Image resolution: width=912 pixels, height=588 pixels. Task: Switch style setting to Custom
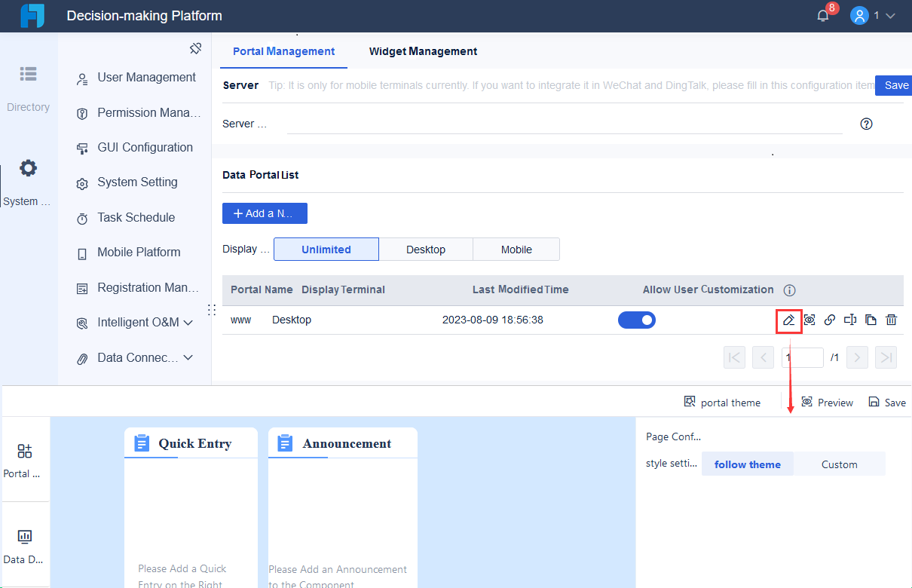[x=839, y=463]
